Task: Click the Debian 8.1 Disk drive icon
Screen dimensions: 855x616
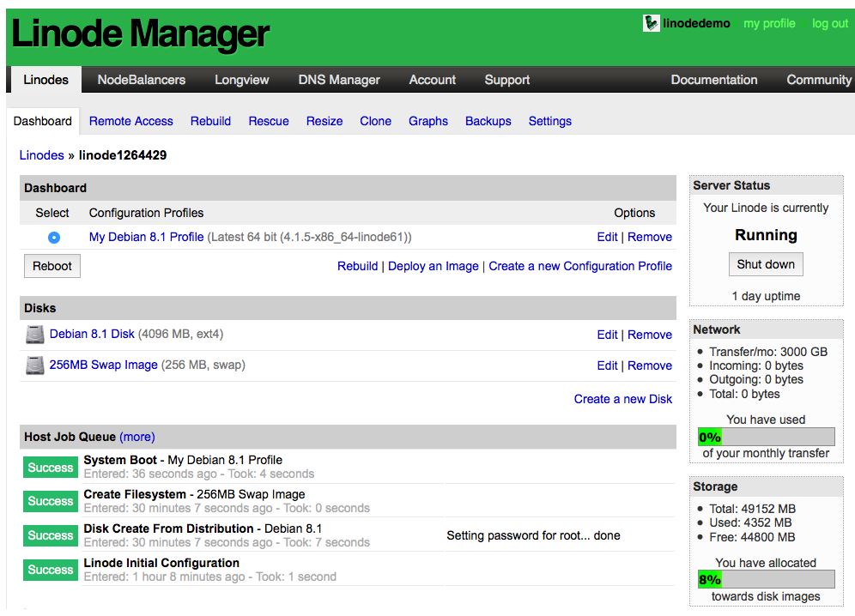Action: click(35, 334)
